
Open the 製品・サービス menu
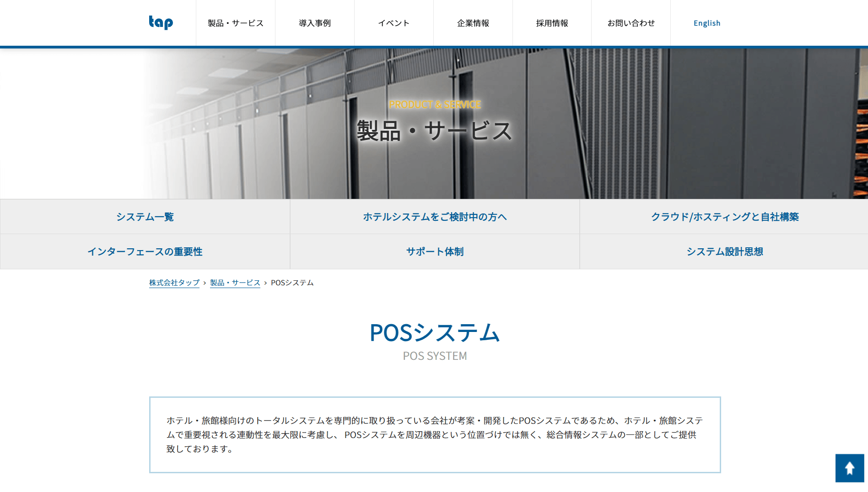236,23
